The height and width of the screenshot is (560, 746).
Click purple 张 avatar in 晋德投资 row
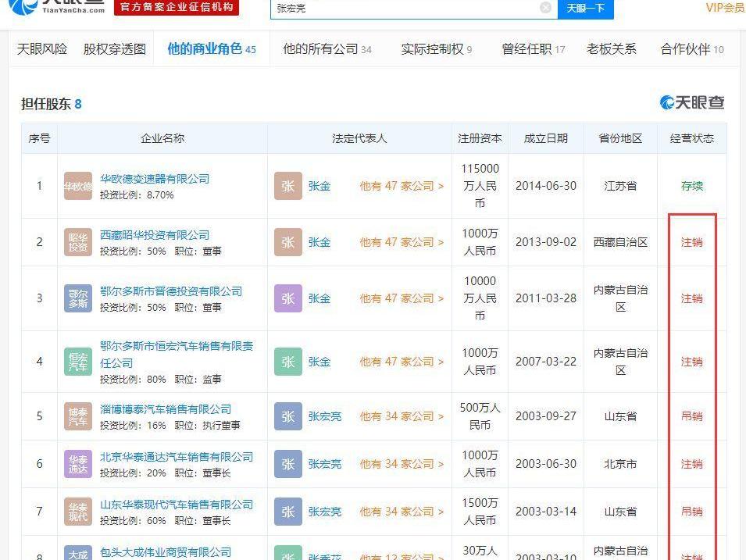tap(287, 298)
